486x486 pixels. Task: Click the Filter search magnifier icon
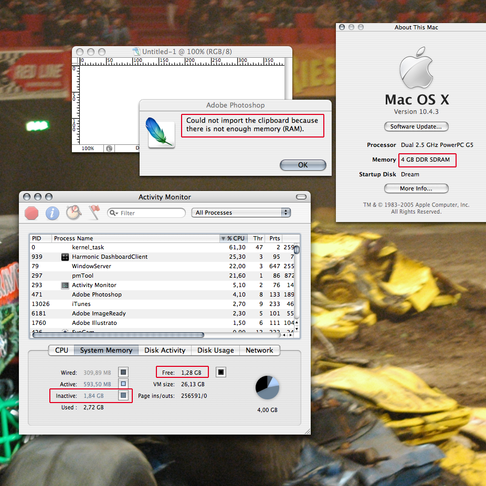(113, 213)
